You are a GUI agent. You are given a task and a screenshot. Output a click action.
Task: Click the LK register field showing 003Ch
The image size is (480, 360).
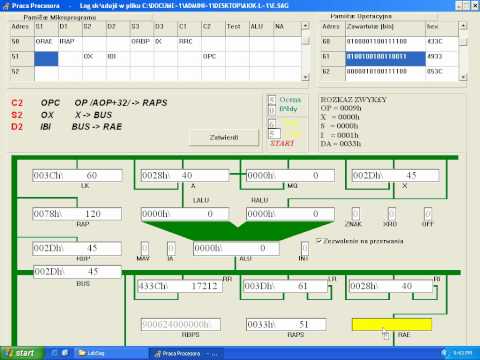tap(77, 175)
